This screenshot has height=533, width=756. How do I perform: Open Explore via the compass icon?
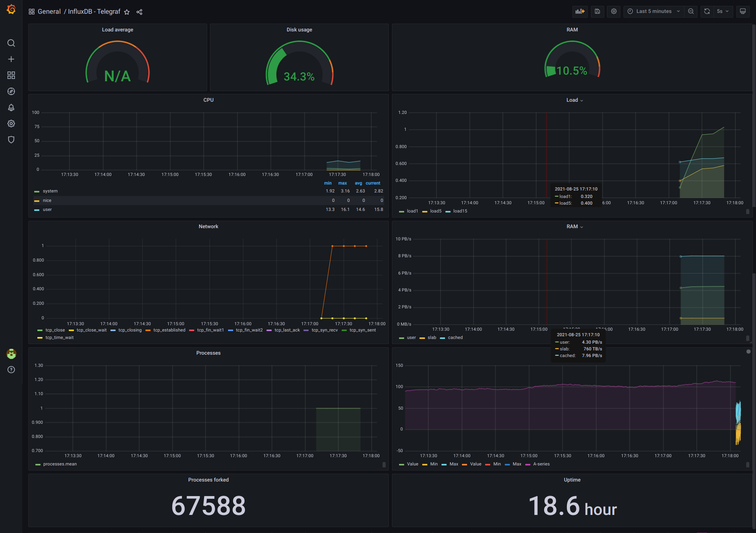(x=11, y=91)
